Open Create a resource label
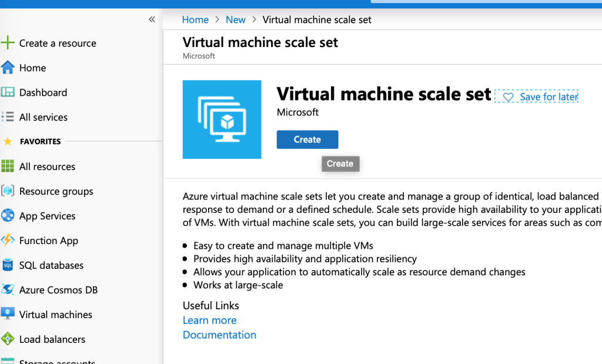This screenshot has height=364, width=602. [58, 44]
